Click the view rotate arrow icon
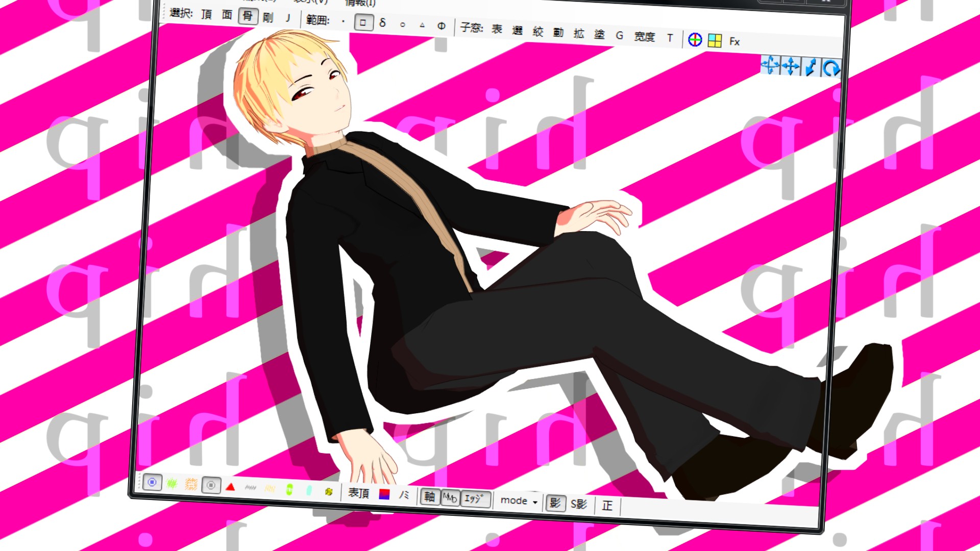This screenshot has height=551, width=980. click(x=830, y=68)
